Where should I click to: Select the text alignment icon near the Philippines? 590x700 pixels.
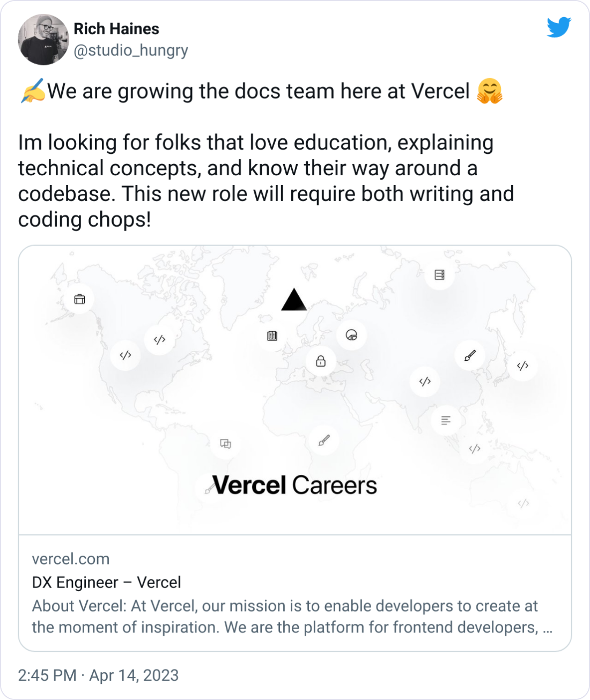point(445,419)
